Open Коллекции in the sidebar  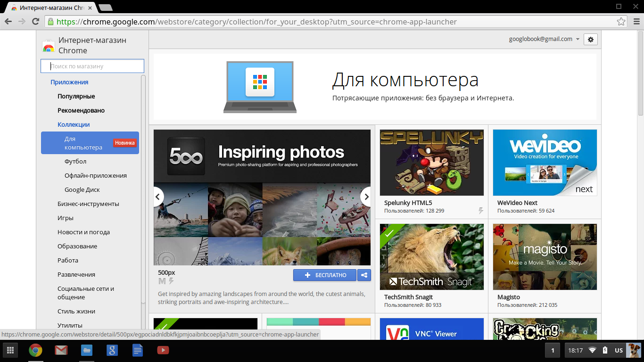(74, 124)
